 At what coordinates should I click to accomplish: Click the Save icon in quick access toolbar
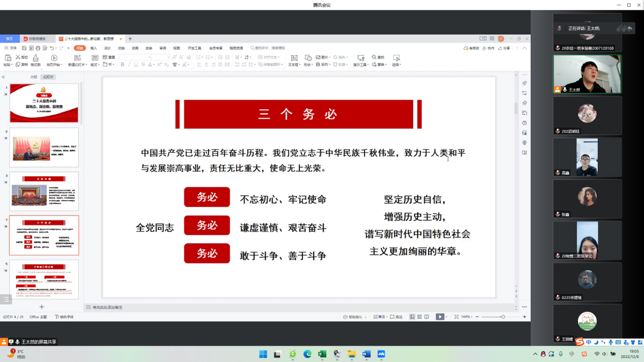[23, 48]
